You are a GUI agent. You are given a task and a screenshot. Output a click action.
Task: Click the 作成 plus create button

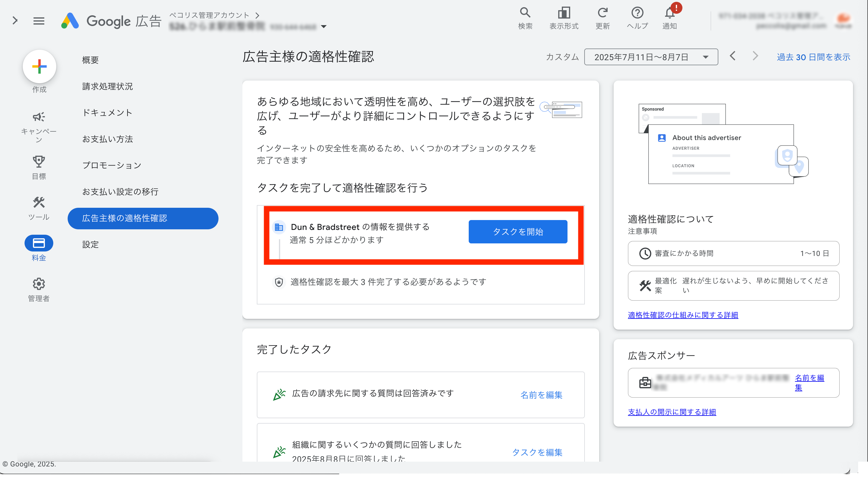(x=39, y=66)
